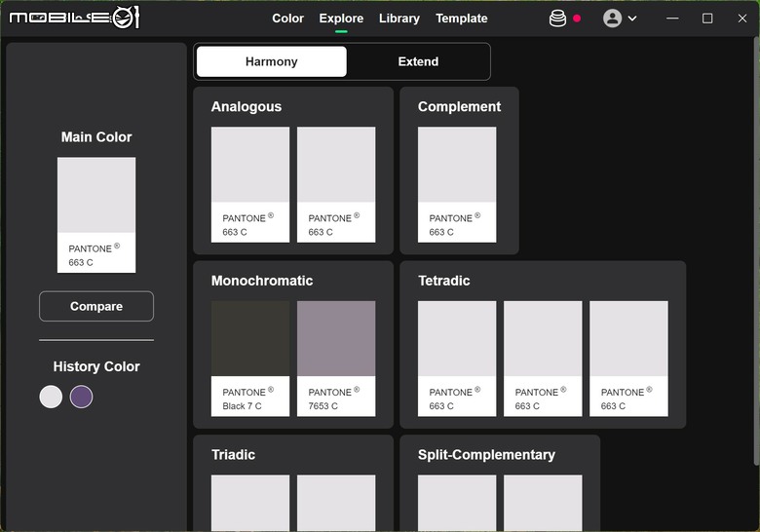
Task: Choose first Tetradic PANTONE 663 C card
Action: 457,359
